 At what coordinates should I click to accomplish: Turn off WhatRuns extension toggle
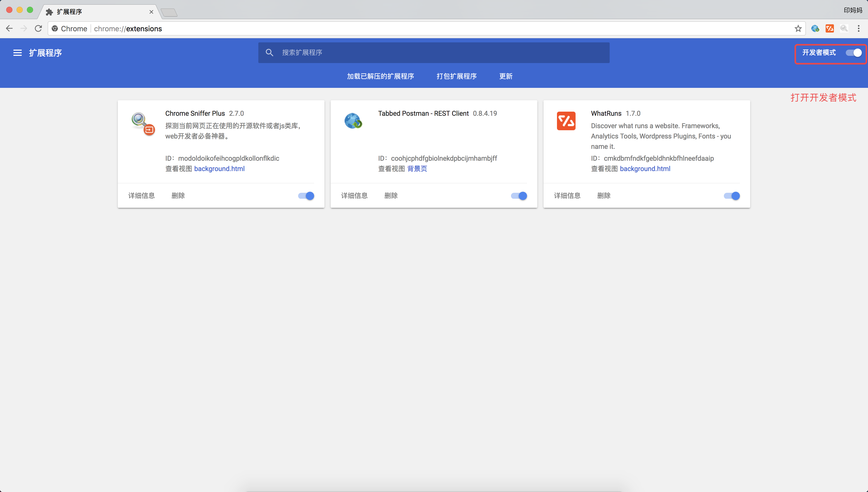pyautogui.click(x=732, y=196)
